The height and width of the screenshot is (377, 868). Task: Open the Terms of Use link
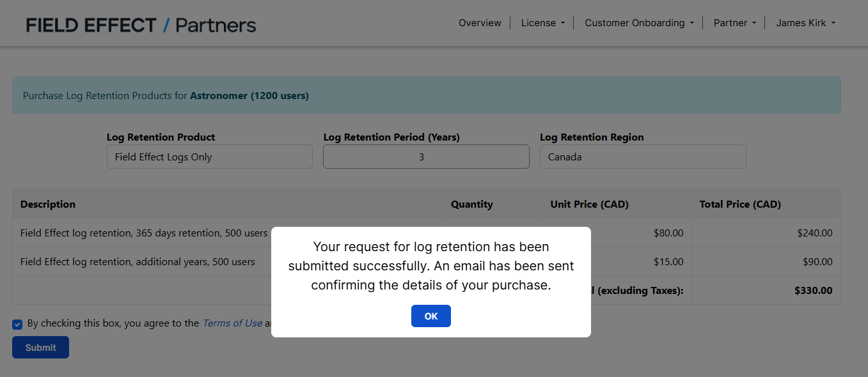(232, 323)
